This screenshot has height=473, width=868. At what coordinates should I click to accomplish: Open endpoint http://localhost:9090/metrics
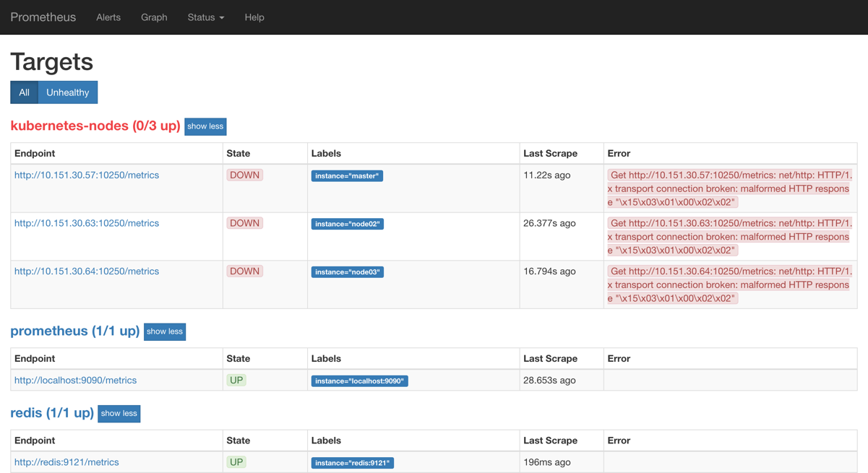point(75,380)
